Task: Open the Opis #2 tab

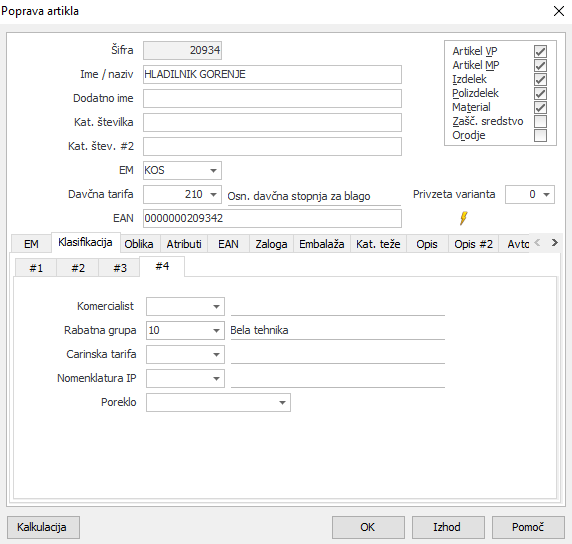Action: pos(474,244)
